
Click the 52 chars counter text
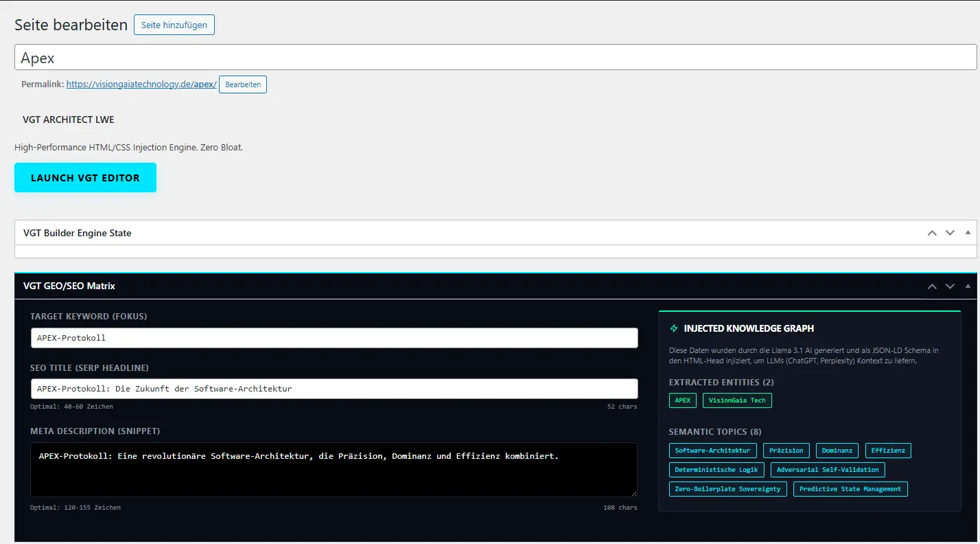point(622,407)
